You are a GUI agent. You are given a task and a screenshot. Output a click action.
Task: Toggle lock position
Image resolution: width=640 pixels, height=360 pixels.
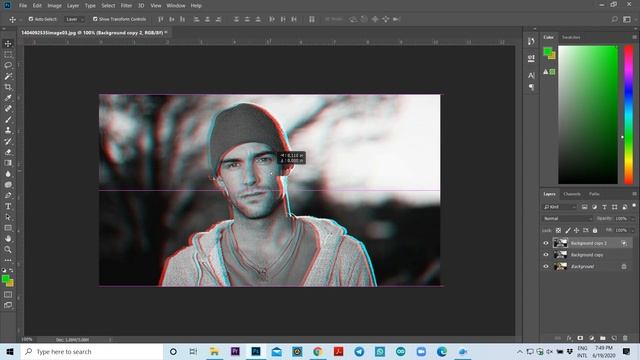click(576, 231)
